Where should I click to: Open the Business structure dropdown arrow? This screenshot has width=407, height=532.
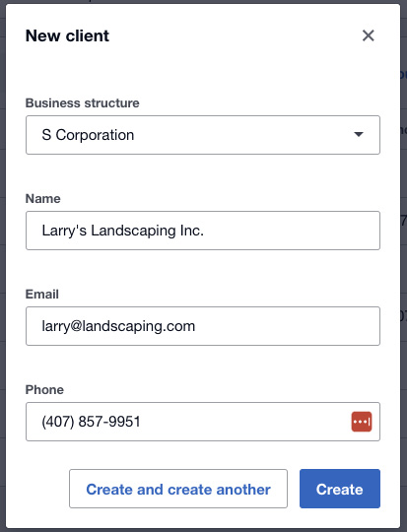(359, 134)
